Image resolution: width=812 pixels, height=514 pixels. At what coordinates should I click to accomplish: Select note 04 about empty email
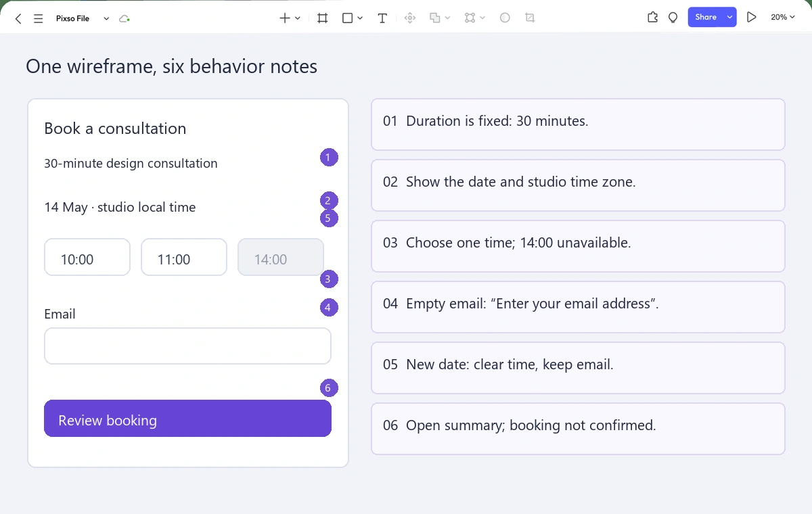point(578,307)
